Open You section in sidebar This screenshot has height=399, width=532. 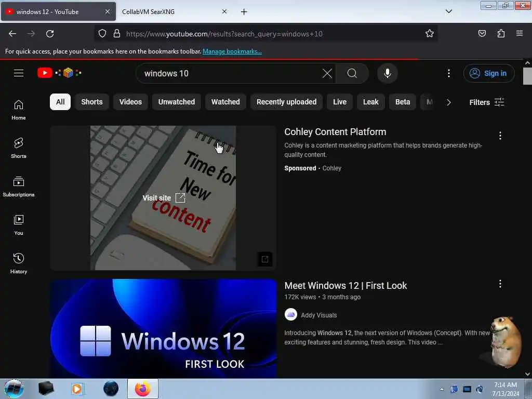pyautogui.click(x=19, y=225)
